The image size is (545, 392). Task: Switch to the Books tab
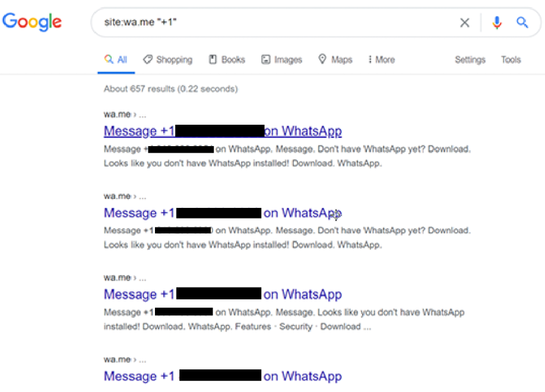pos(227,59)
